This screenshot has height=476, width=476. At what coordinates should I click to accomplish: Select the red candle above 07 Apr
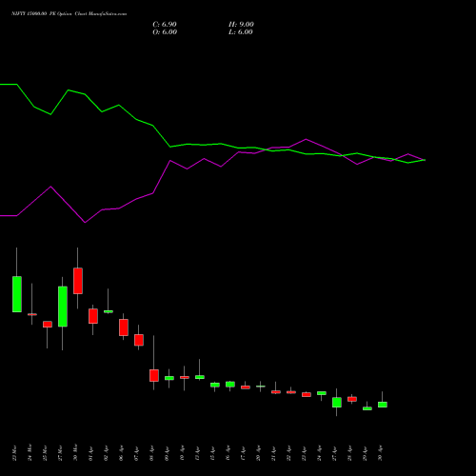tap(139, 340)
